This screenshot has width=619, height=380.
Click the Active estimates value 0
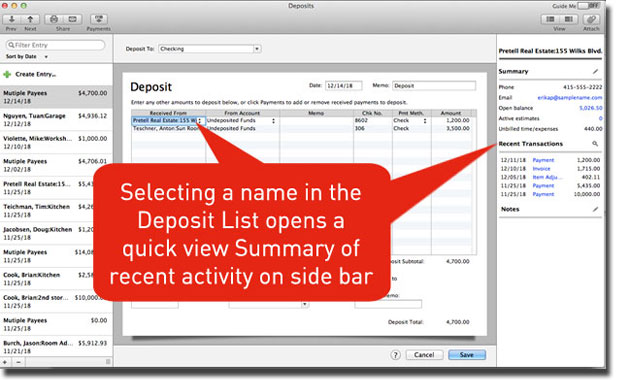(x=600, y=118)
